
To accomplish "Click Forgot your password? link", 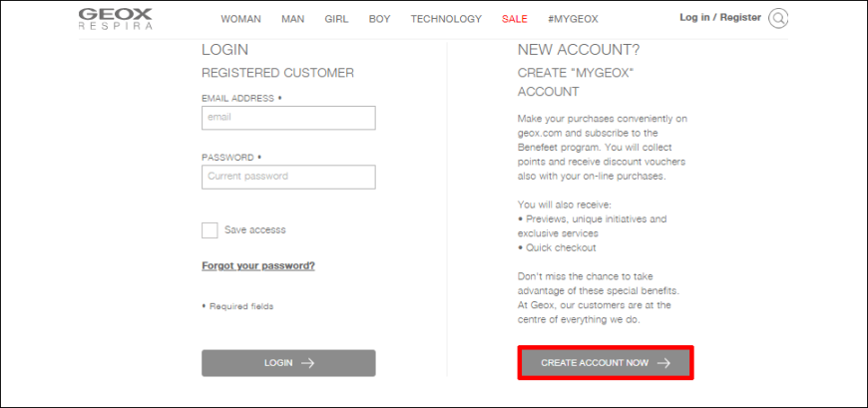I will click(x=258, y=265).
